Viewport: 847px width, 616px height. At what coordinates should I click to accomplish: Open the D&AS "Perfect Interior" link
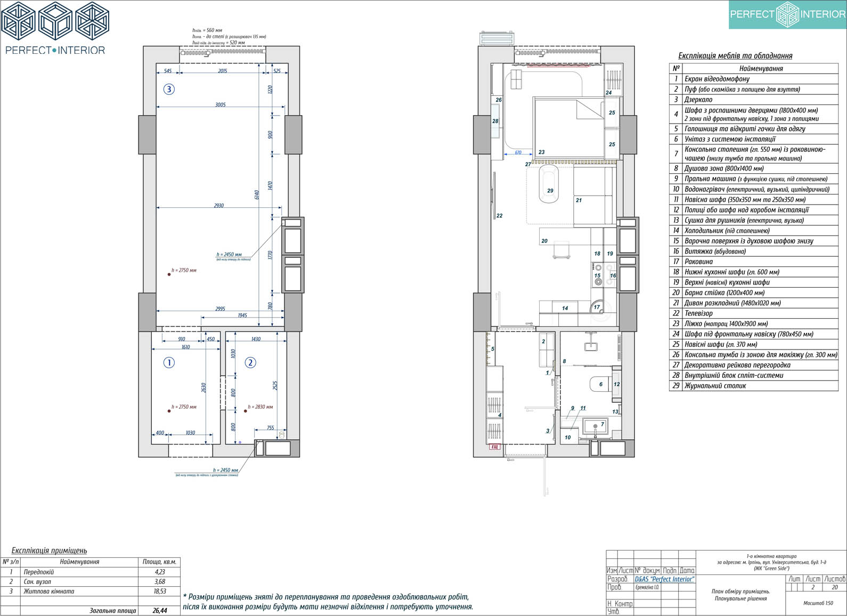click(664, 579)
